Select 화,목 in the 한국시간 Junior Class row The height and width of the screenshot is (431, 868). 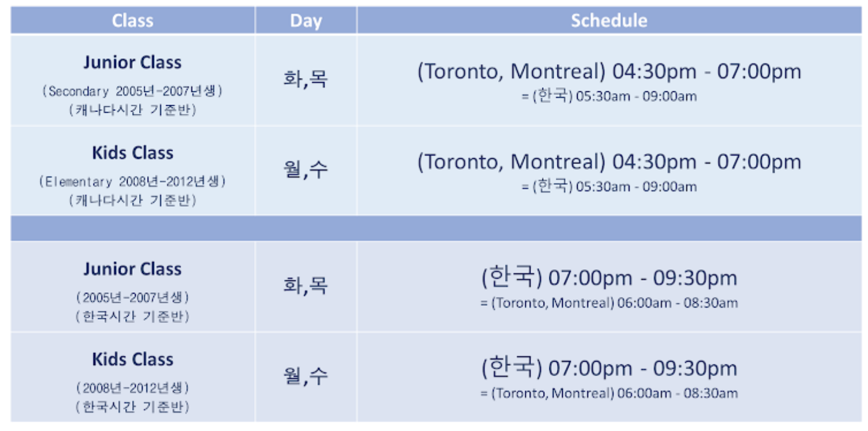306,284
